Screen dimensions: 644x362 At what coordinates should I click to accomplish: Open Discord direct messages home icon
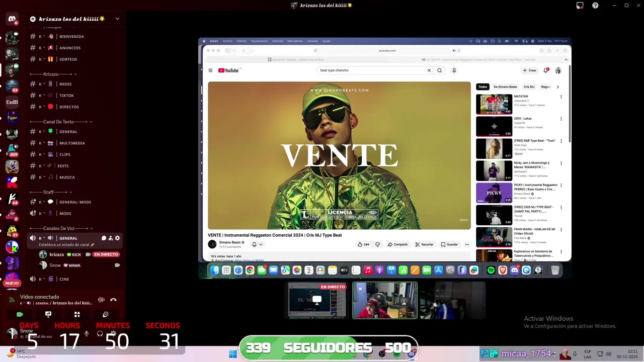(12, 19)
